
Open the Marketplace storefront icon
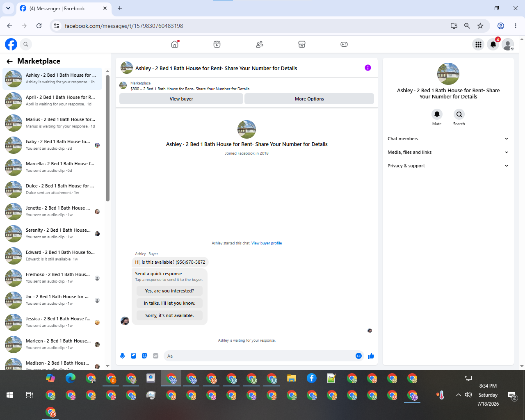(302, 44)
